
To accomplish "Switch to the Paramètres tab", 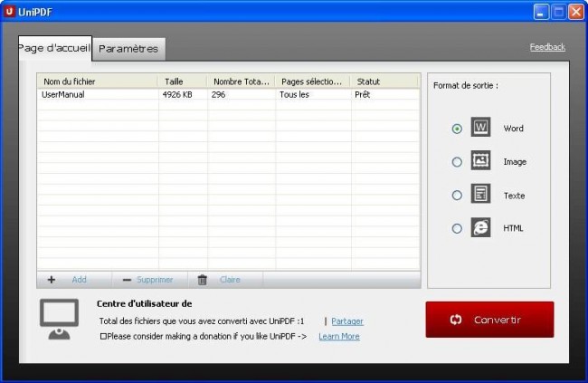I will [128, 49].
